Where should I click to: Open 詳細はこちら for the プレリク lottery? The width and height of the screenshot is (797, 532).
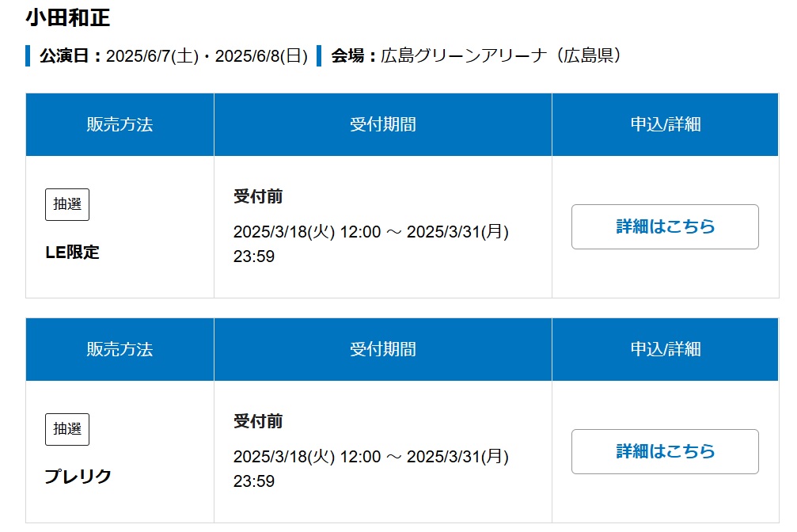click(x=665, y=451)
